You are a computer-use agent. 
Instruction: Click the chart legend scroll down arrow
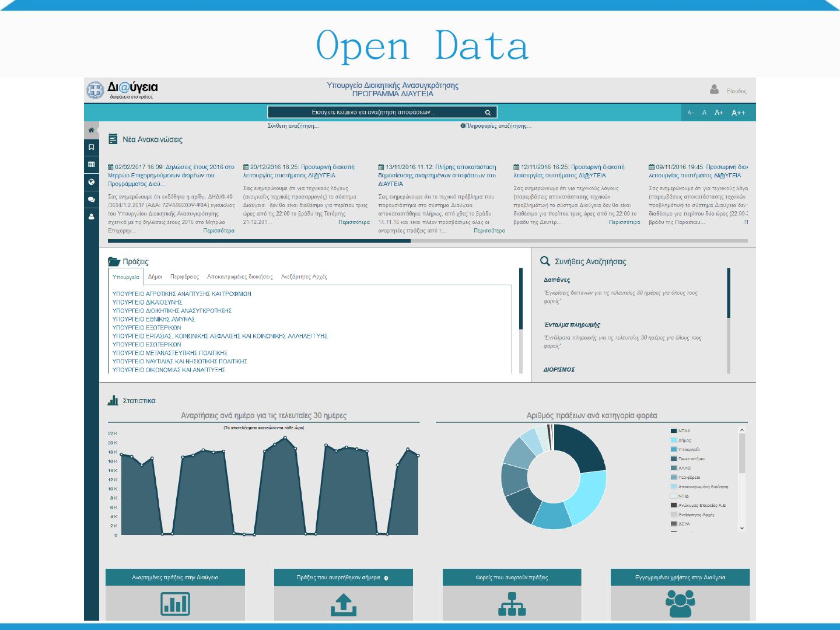tap(742, 528)
